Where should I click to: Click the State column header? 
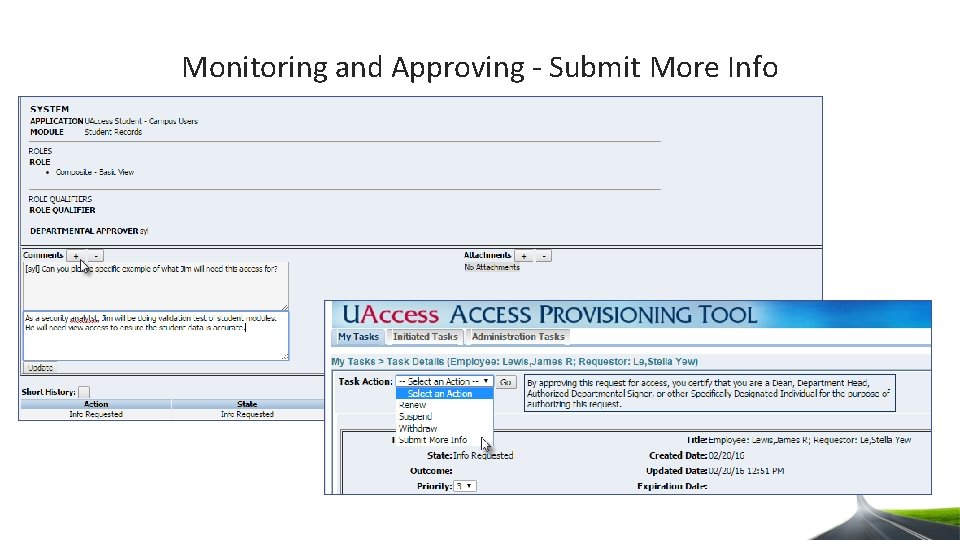(247, 404)
